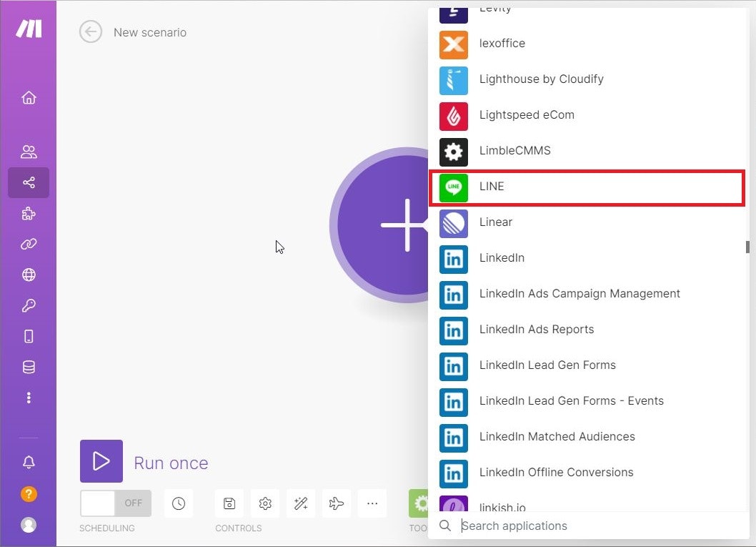Click the red Lightspeed flame icon
The height and width of the screenshot is (547, 756).
(454, 117)
